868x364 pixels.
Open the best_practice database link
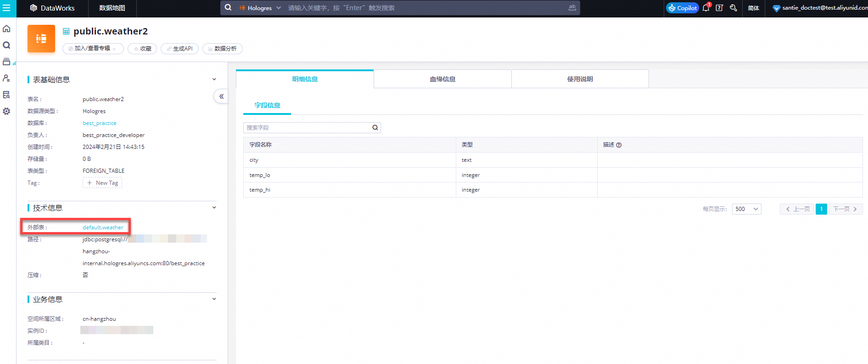100,123
